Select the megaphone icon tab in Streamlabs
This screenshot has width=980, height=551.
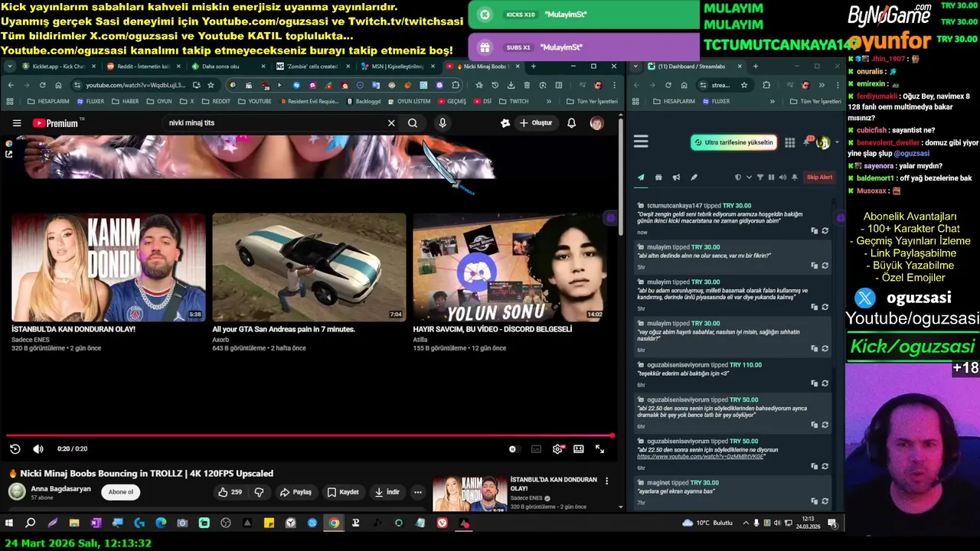coord(676,178)
